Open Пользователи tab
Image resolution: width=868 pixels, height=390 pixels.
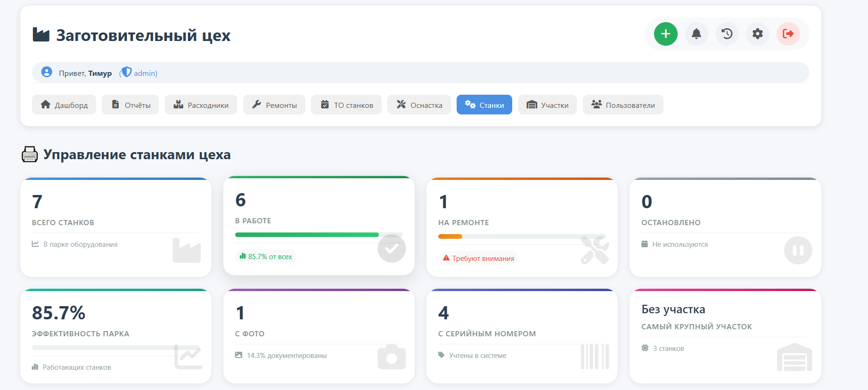coord(623,105)
